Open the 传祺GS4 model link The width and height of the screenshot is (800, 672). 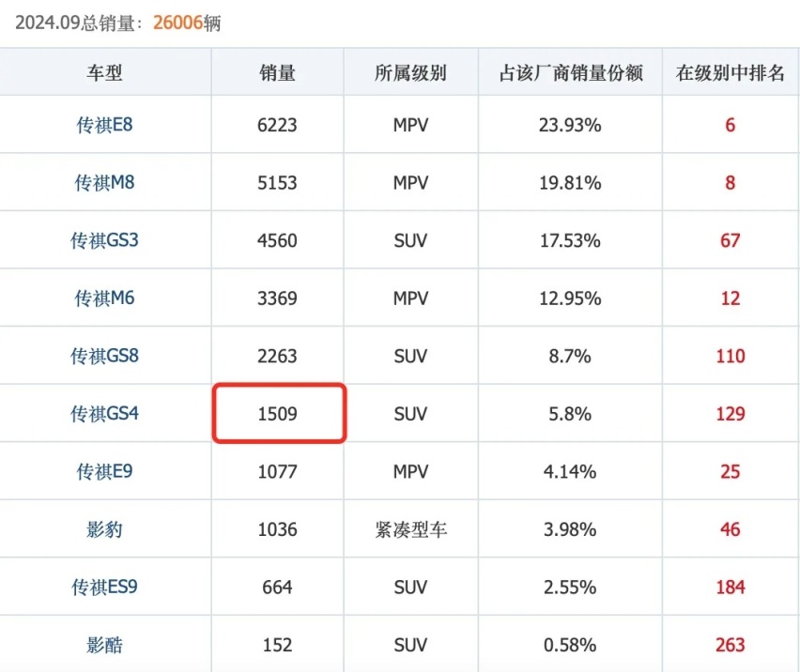104,414
